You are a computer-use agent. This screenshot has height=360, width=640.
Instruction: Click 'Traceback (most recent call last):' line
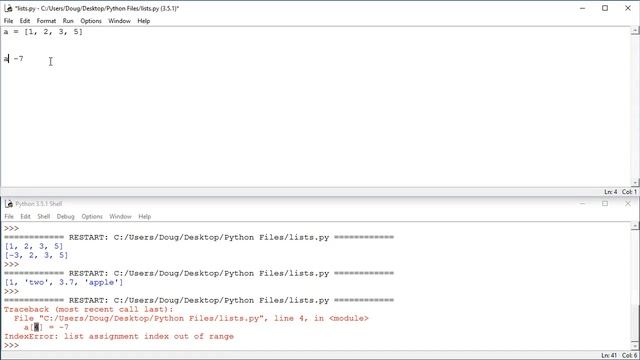coord(89,309)
